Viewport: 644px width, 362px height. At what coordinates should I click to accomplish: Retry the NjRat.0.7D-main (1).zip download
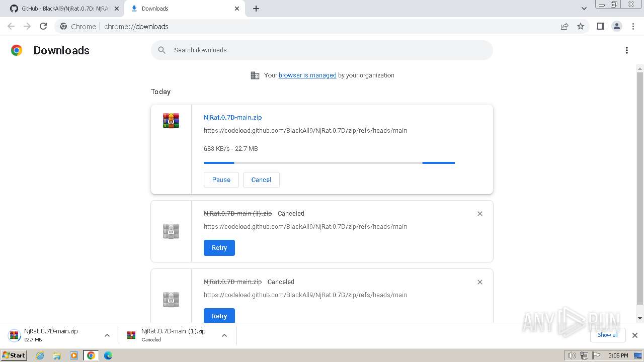219,248
